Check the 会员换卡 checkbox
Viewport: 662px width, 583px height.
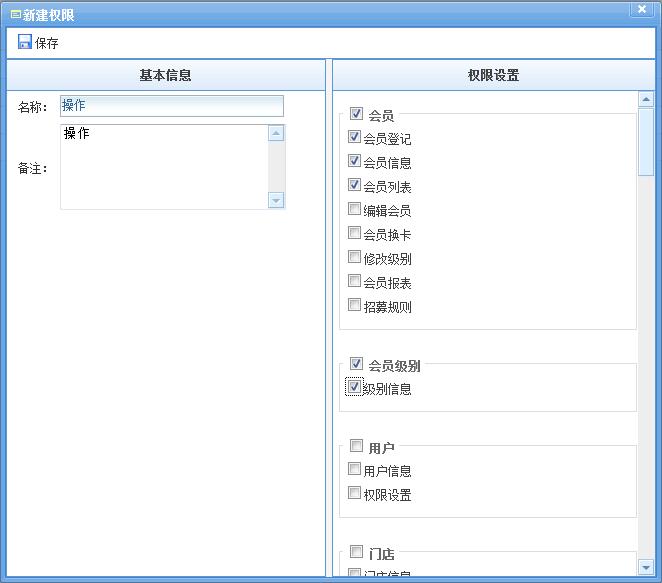point(354,233)
